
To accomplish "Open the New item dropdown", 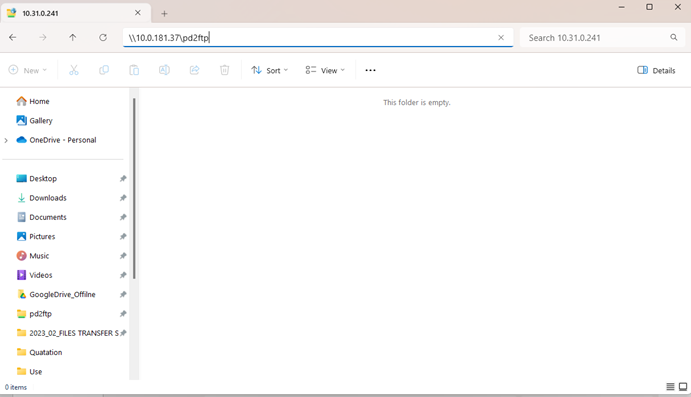I will click(28, 70).
